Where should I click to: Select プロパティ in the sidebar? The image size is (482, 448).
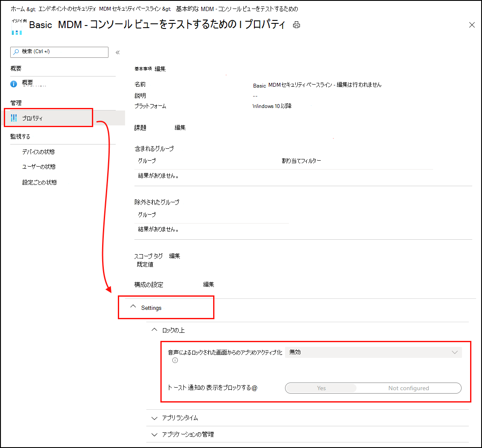tap(32, 118)
